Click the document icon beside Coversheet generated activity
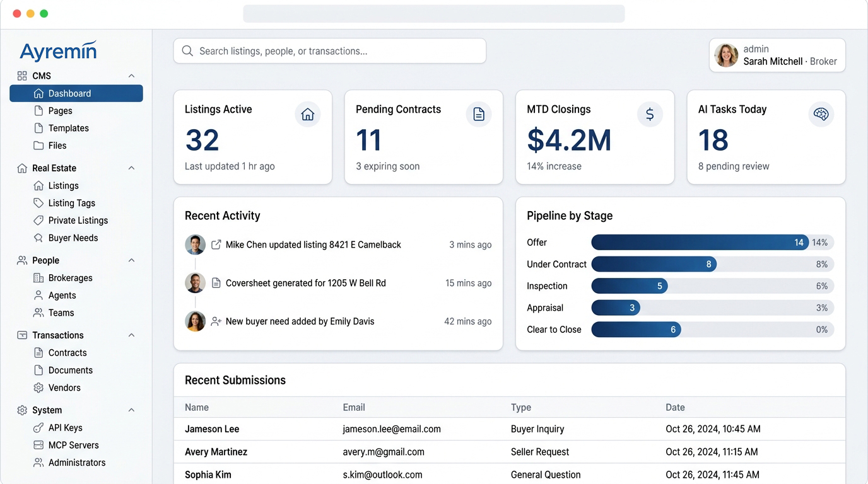The image size is (868, 484). (x=216, y=283)
